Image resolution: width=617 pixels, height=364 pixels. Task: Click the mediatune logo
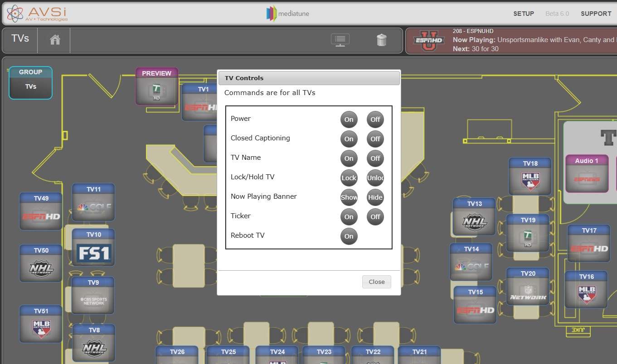[x=288, y=14]
